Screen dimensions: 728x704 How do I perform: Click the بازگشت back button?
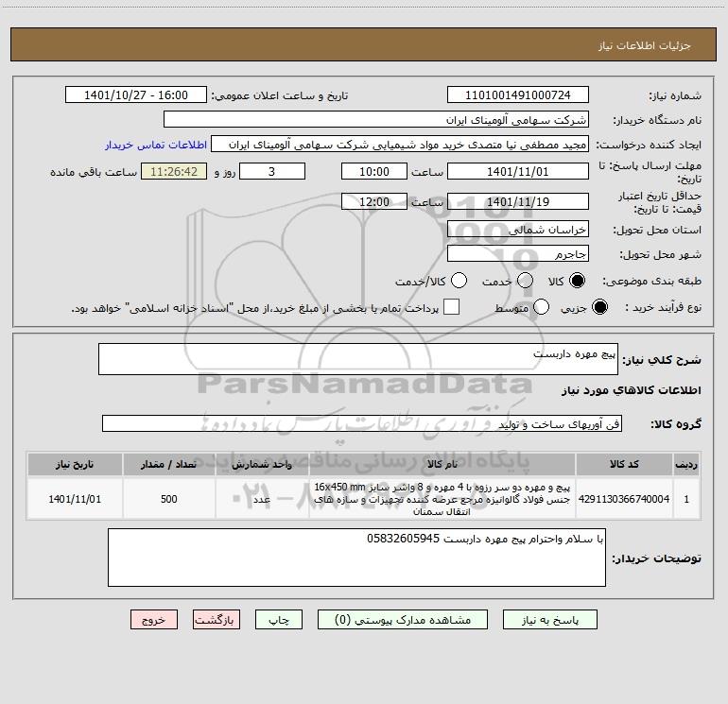click(217, 620)
